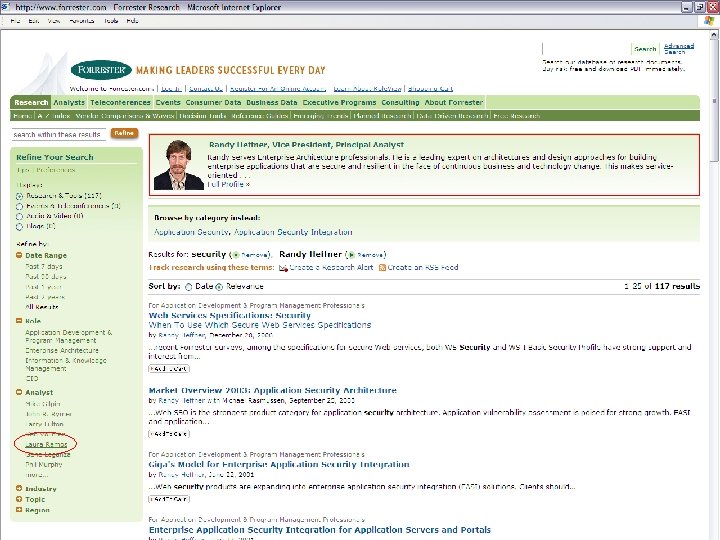Click the Research Alert envelope icon

(283, 268)
